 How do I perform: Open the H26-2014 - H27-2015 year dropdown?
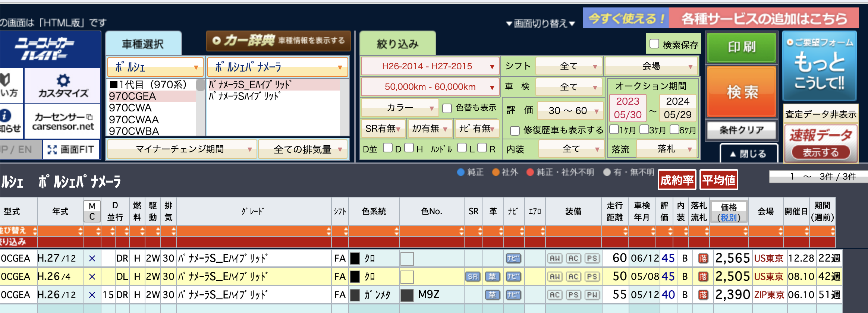click(430, 66)
